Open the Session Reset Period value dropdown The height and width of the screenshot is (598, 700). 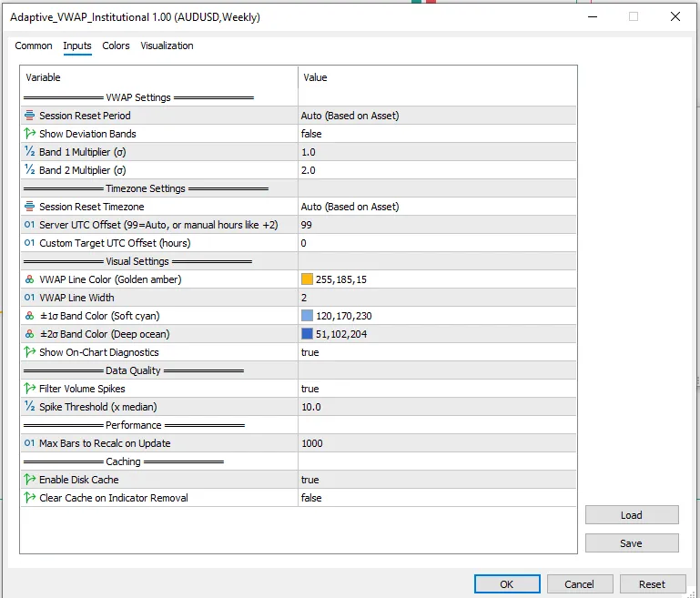pyautogui.click(x=437, y=116)
